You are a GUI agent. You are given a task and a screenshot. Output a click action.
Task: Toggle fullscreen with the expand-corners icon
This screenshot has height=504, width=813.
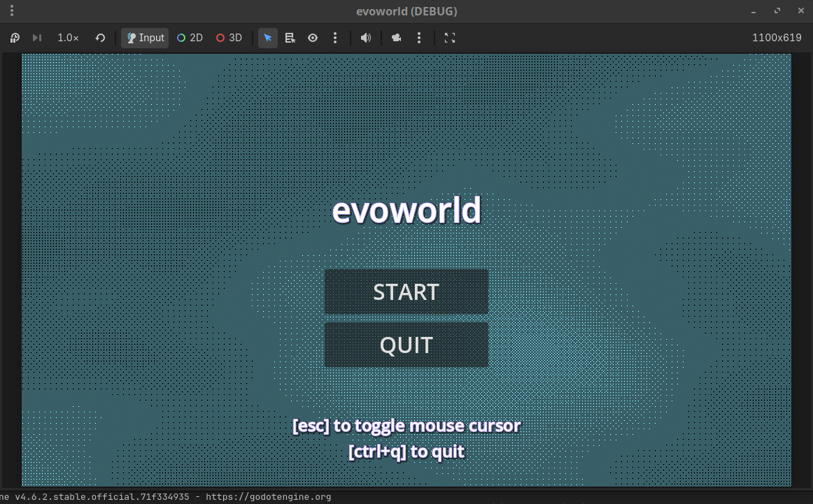[x=450, y=38]
